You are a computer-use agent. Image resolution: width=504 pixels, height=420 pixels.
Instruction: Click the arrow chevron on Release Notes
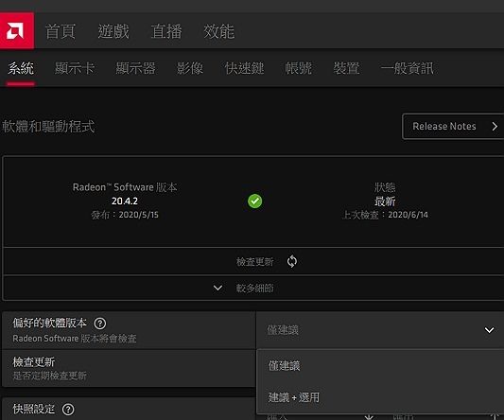point(495,127)
